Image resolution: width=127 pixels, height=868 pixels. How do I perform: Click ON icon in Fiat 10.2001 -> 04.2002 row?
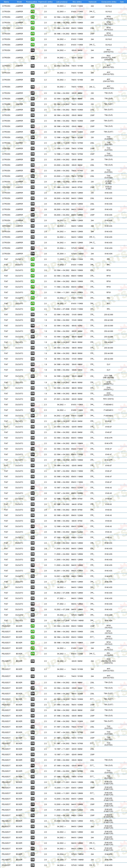click(33, 576)
